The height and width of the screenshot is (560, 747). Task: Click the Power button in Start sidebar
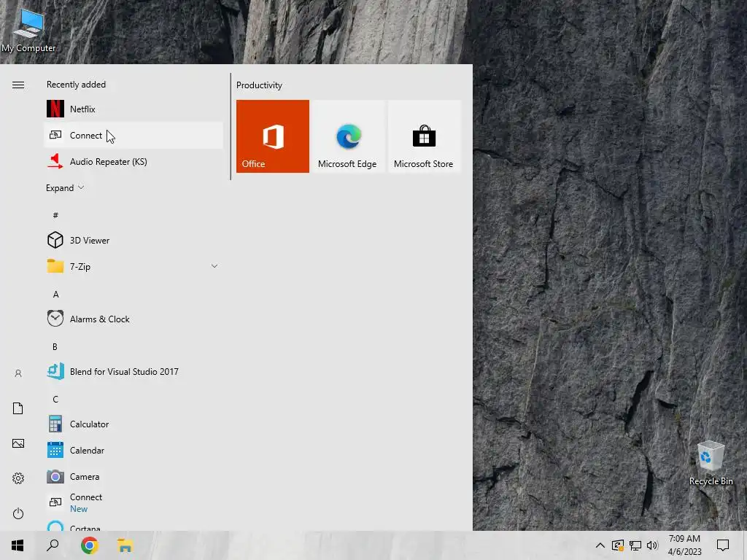tap(18, 513)
